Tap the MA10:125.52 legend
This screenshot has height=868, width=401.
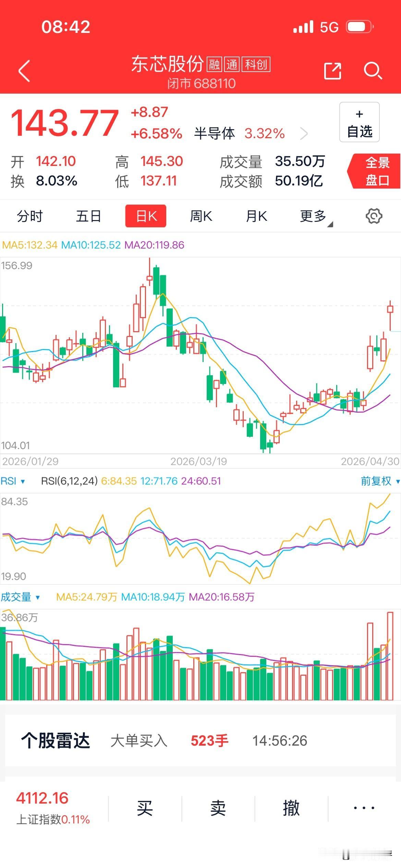[x=91, y=245]
